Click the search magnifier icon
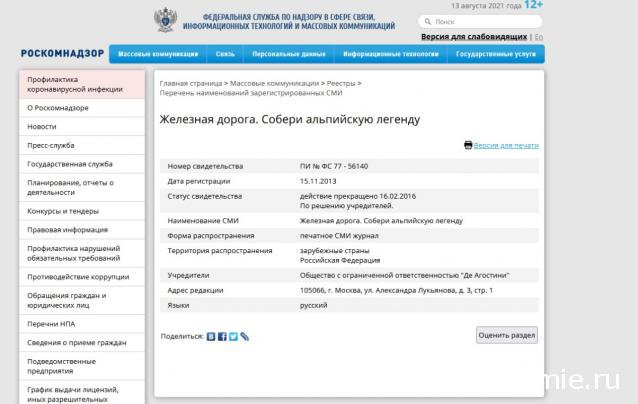638x404 pixels. tap(428, 21)
